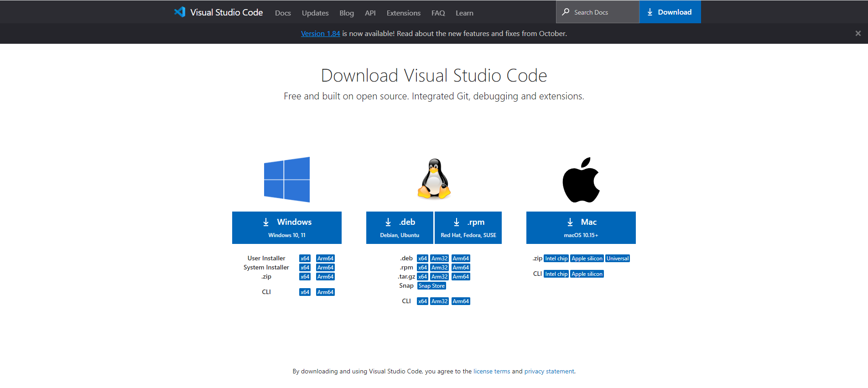This screenshot has height=388, width=868.
Task: Download the .rpm Red Hat package
Action: click(x=468, y=228)
